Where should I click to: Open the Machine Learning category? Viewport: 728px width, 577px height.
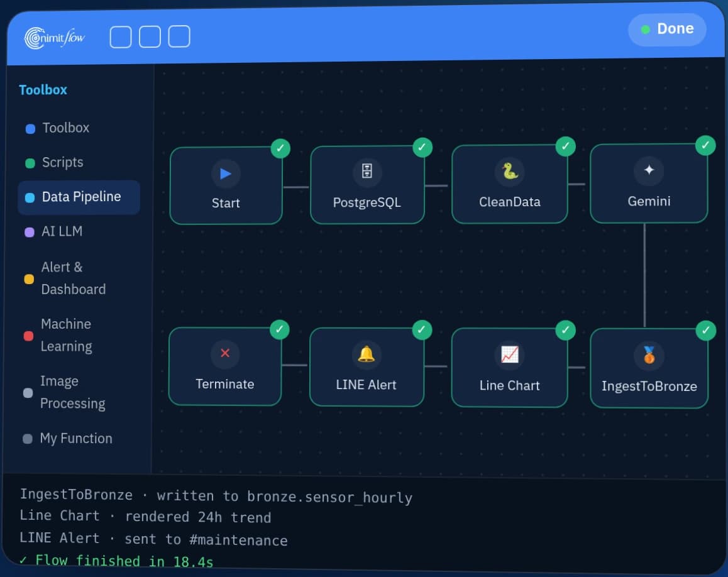click(x=77, y=335)
